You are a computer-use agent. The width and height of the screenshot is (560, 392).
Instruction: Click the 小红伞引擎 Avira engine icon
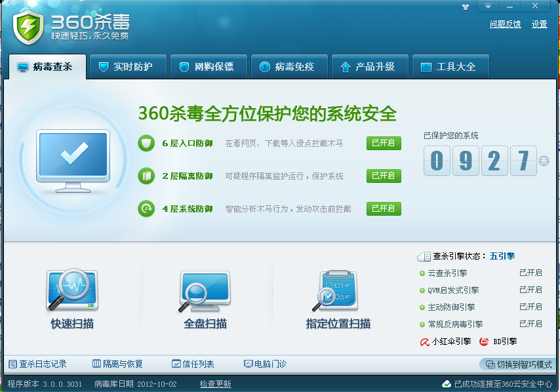pyautogui.click(x=424, y=342)
